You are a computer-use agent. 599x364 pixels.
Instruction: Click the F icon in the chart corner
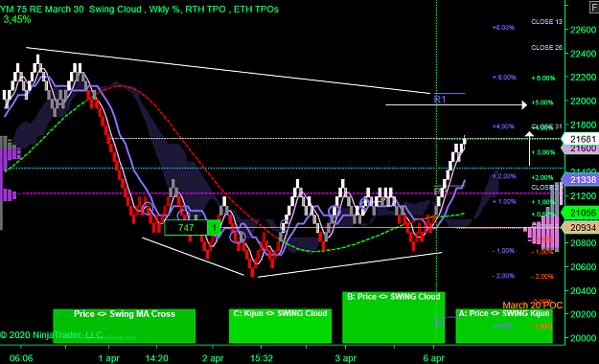click(x=594, y=8)
